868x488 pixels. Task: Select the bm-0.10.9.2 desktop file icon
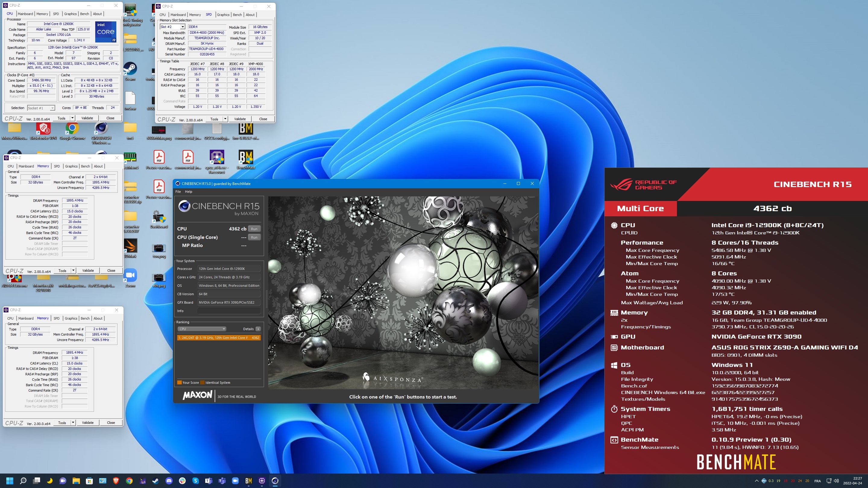(x=246, y=131)
